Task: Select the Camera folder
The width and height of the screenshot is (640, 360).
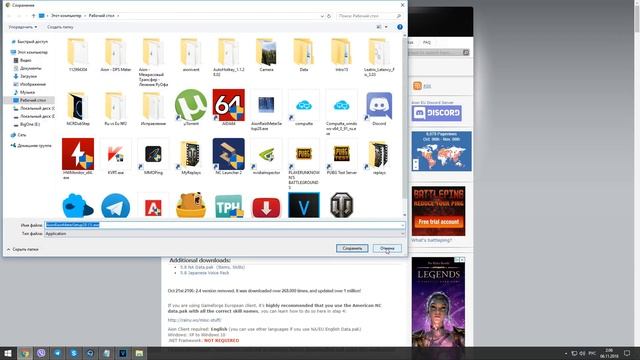Action: click(266, 52)
